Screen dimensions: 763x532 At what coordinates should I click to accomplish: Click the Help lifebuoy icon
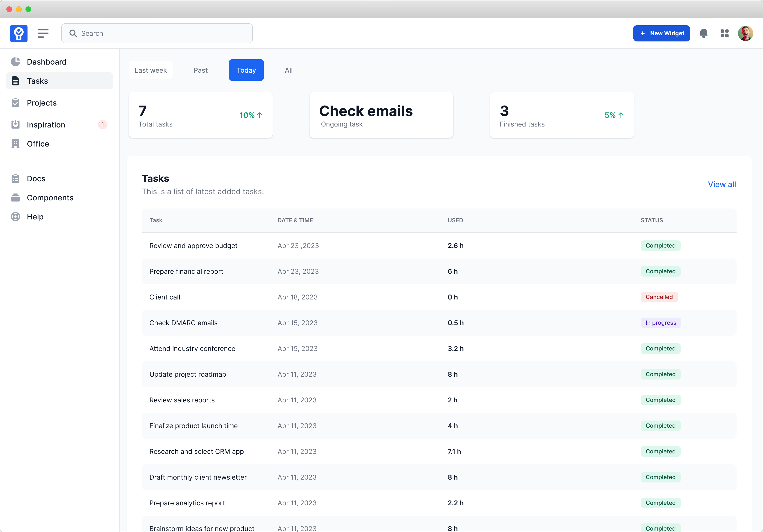15,217
